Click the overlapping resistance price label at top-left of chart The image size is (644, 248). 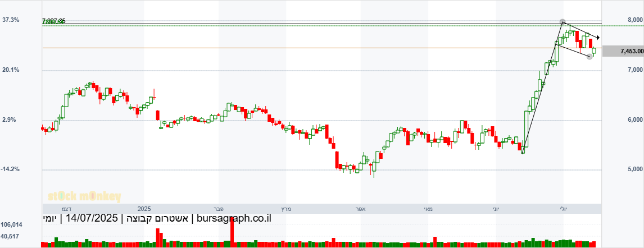(x=53, y=21)
